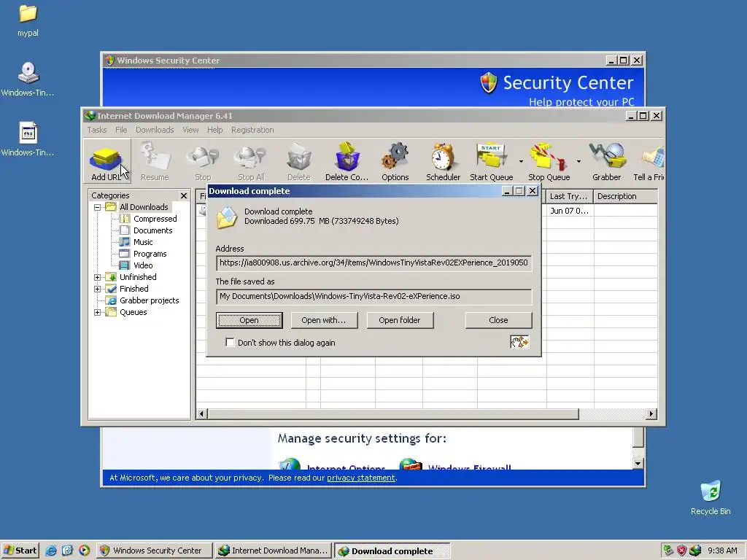Image resolution: width=747 pixels, height=560 pixels.
Task: Click Security Center scroll-down arrow
Action: click(638, 463)
